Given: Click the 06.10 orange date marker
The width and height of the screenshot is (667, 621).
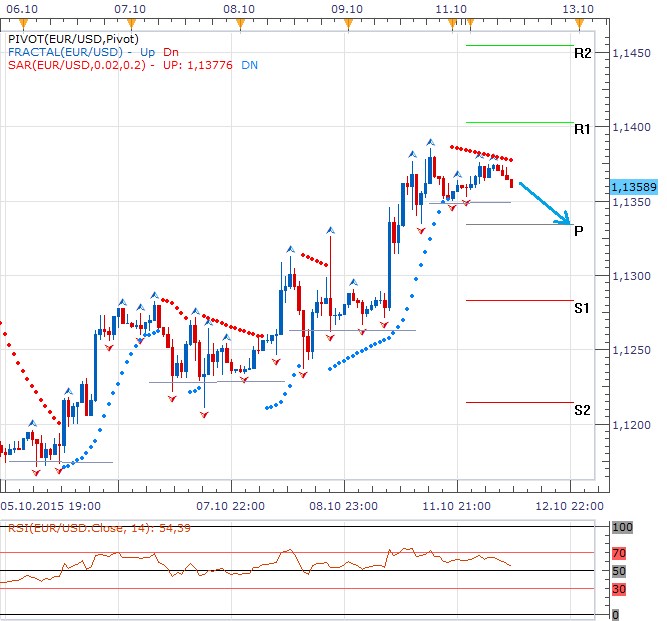Looking at the screenshot, I should coord(22,8).
